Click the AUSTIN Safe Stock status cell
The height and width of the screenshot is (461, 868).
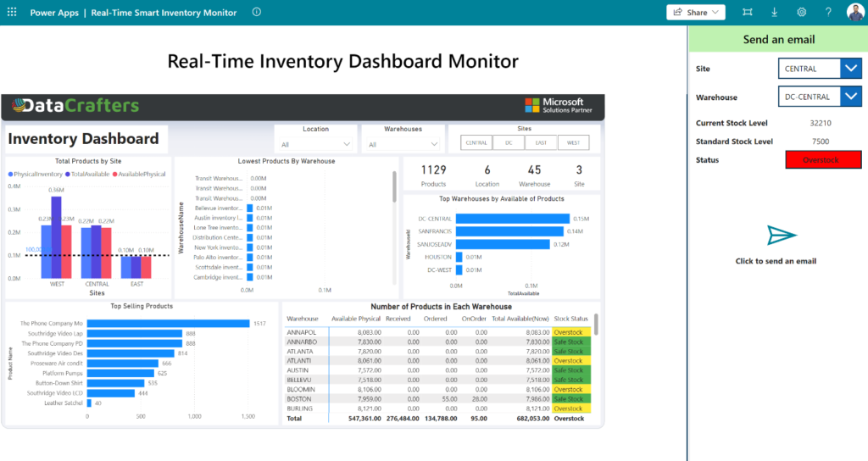pyautogui.click(x=571, y=370)
